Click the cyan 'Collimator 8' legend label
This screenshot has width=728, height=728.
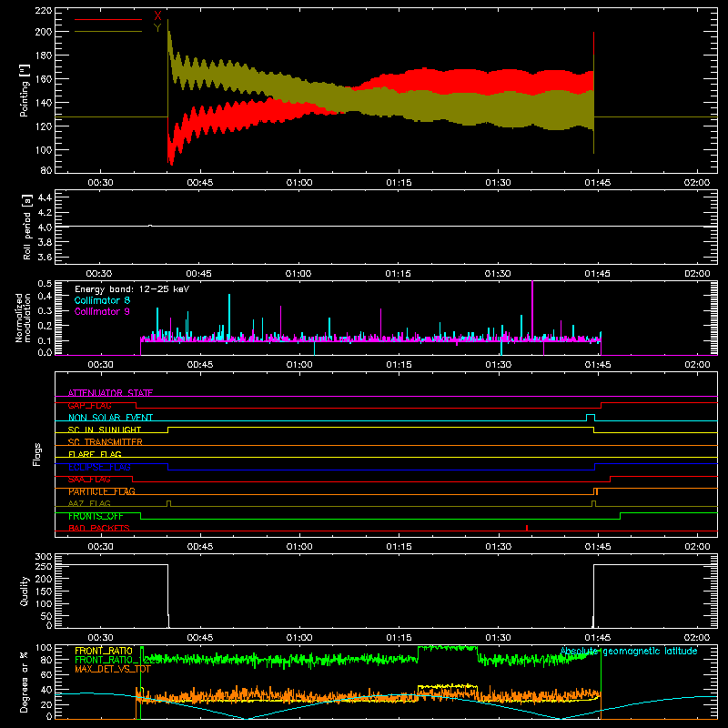coord(102,300)
